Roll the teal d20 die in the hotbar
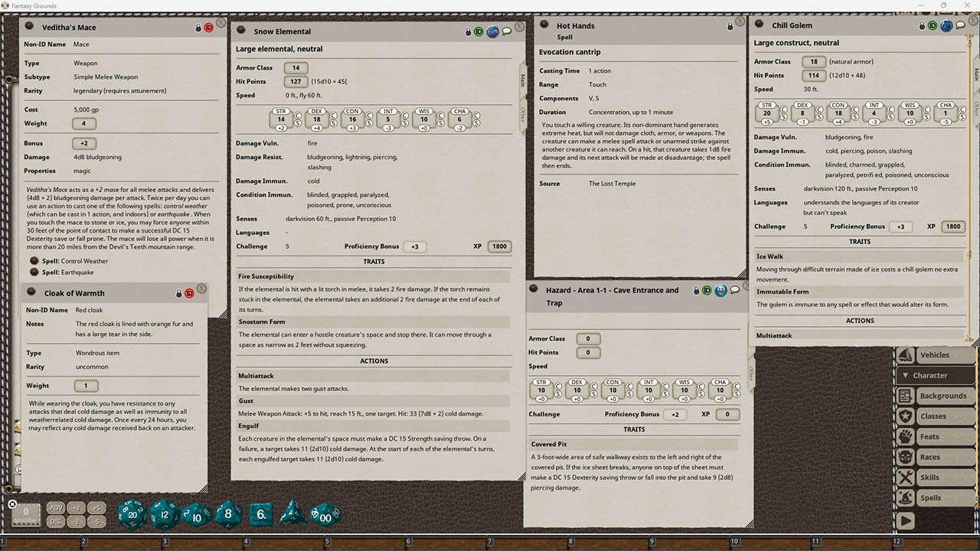The width and height of the screenshot is (980, 551). (x=132, y=514)
